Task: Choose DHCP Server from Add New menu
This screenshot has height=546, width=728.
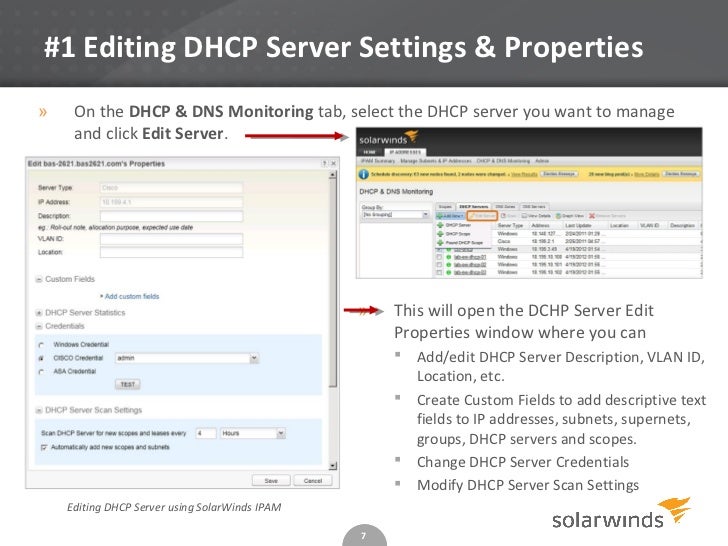Action: (x=462, y=225)
